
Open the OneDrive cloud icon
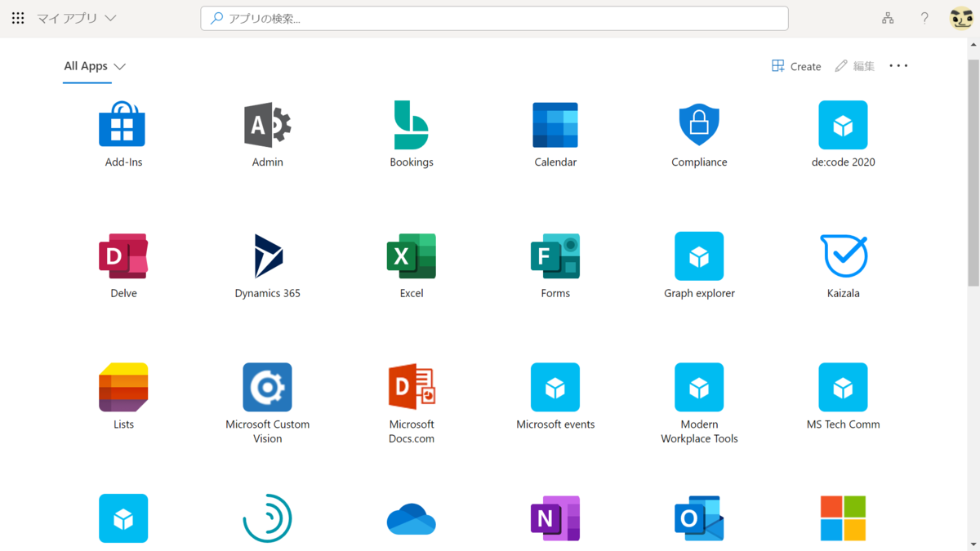click(x=411, y=519)
